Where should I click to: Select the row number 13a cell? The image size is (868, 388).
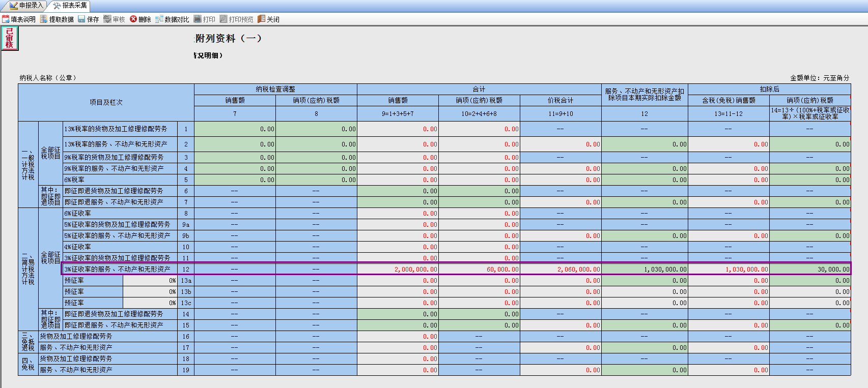click(x=186, y=280)
